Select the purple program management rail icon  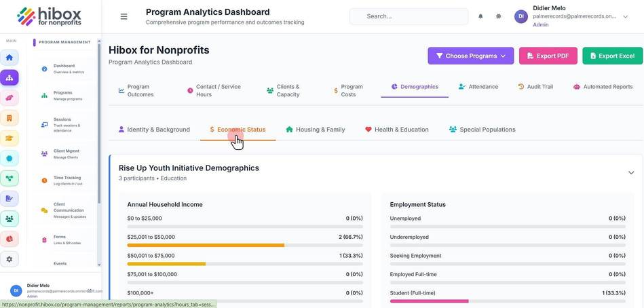click(9, 77)
